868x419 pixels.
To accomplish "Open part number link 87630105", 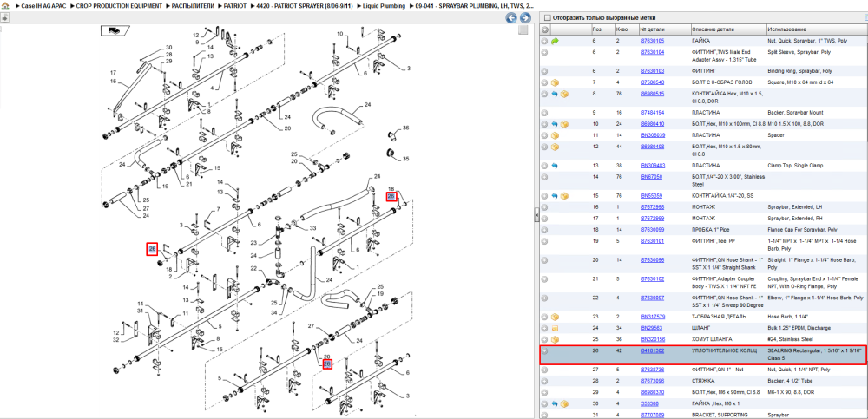I will tap(652, 41).
